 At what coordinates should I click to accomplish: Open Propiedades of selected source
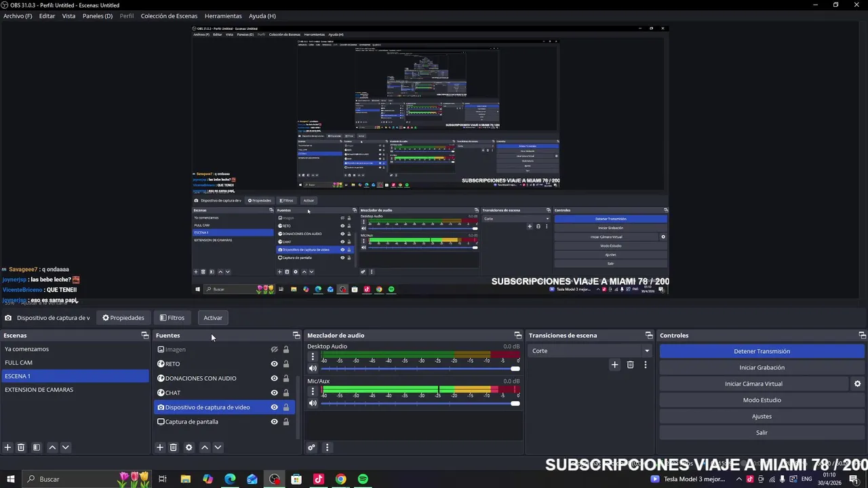(123, 318)
